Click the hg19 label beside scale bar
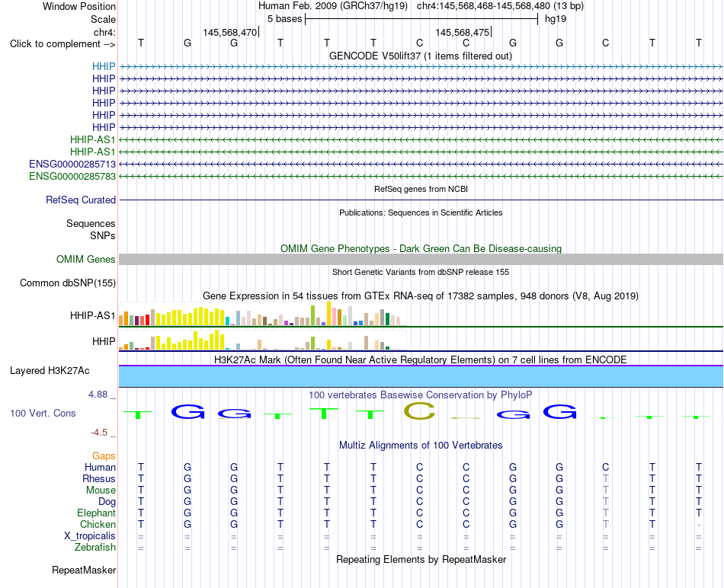This screenshot has width=724, height=588. click(x=556, y=19)
